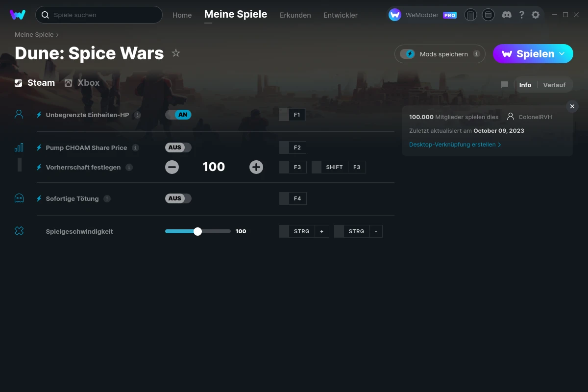Click the enemy ghost category icon
The width and height of the screenshot is (588, 392).
(19, 198)
